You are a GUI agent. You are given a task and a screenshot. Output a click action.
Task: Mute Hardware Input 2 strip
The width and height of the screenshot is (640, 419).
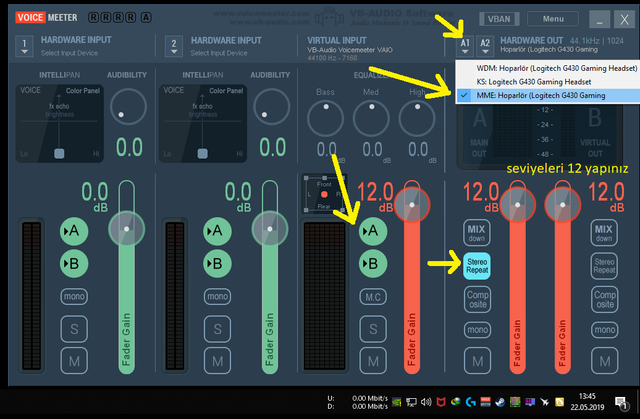217,361
